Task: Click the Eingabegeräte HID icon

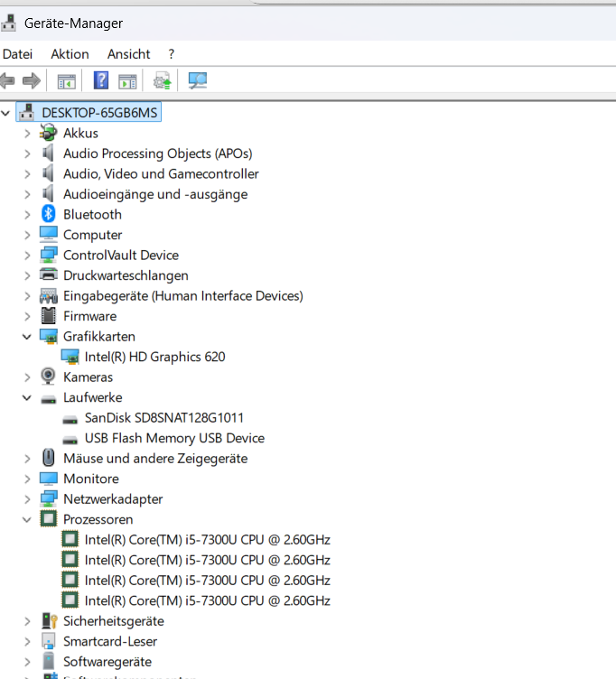Action: click(x=49, y=296)
